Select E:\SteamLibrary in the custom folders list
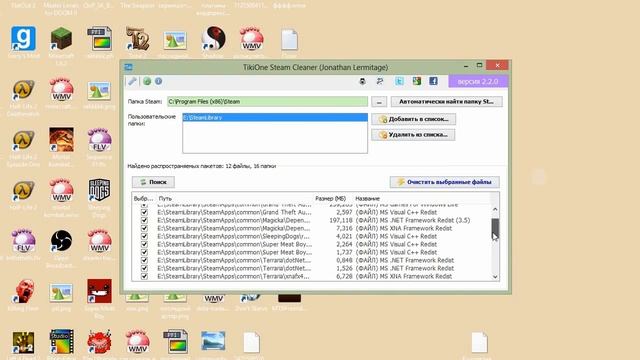The width and height of the screenshot is (640, 360). [x=275, y=118]
